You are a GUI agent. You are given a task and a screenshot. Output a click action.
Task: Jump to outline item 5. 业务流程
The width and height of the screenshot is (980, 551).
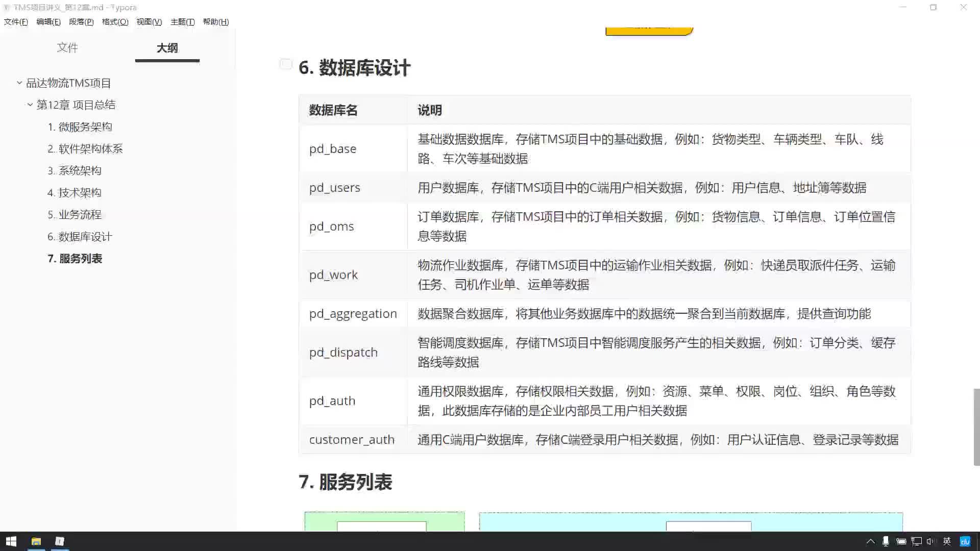tap(75, 215)
